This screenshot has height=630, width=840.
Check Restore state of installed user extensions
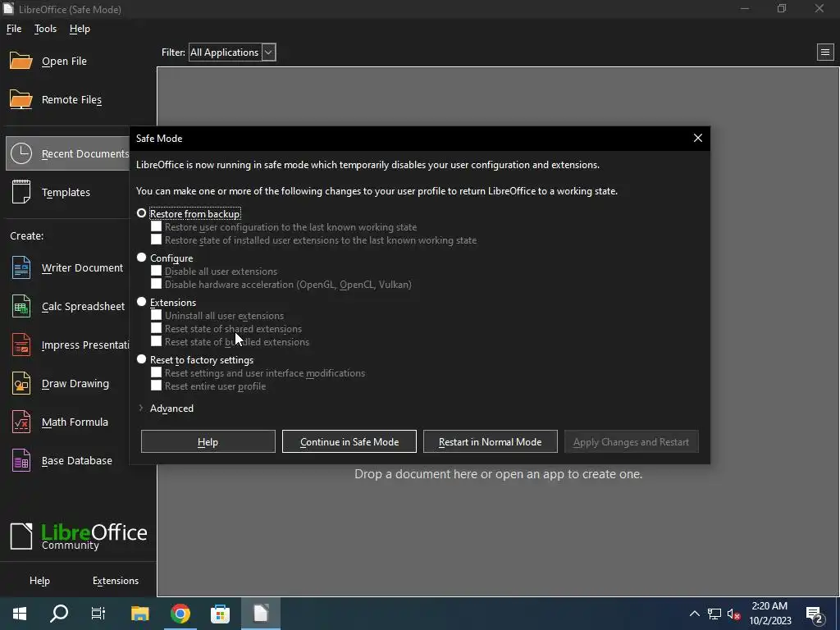[156, 240]
